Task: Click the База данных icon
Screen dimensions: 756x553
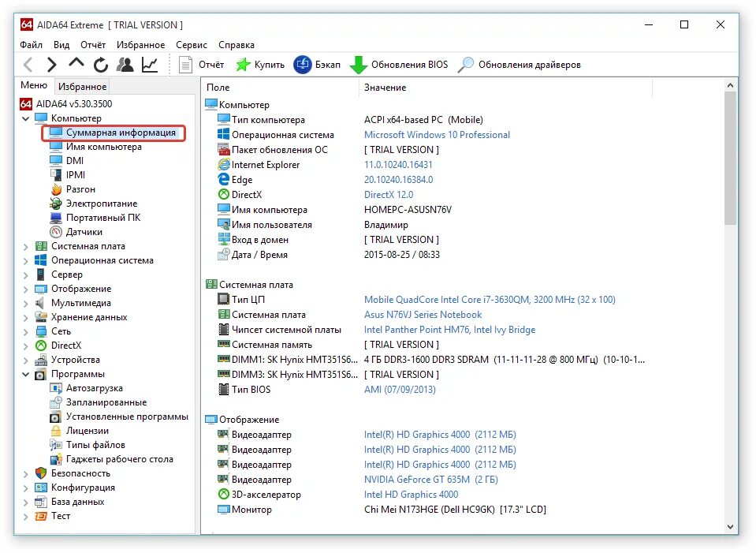Action: tap(41, 502)
